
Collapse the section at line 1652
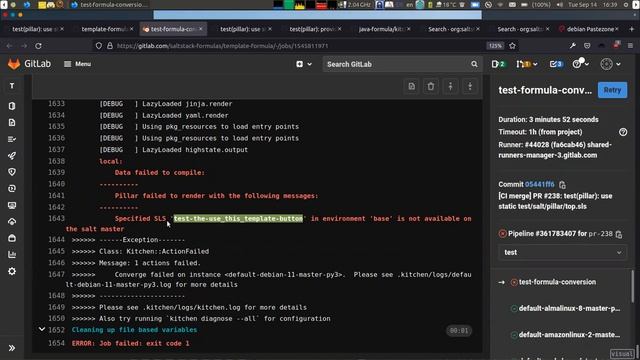(42, 329)
